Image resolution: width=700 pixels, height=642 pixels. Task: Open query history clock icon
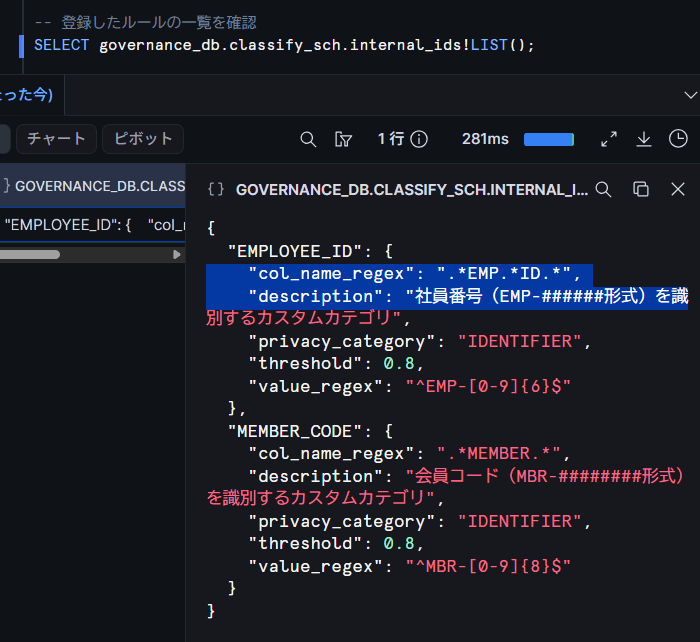(x=678, y=139)
